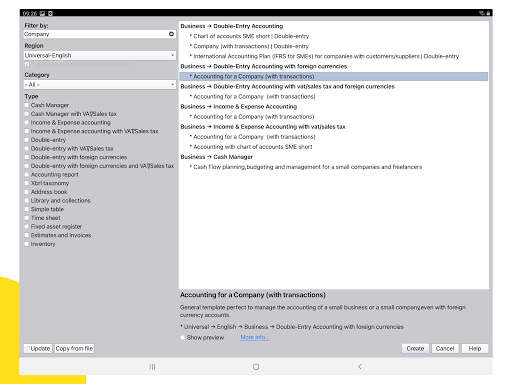Select Accounting with chart of accounts SME short
This screenshot has width=512, height=384.
(x=253, y=147)
